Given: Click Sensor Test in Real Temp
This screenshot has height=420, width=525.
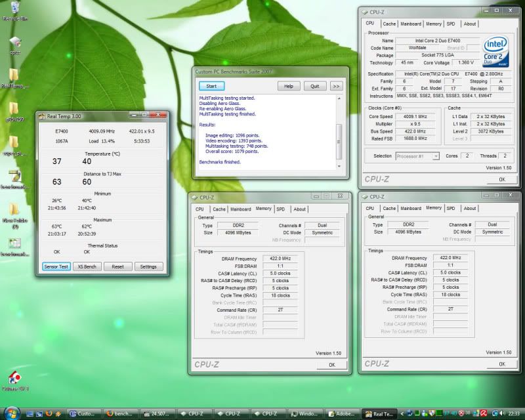Looking at the screenshot, I should (55, 266).
